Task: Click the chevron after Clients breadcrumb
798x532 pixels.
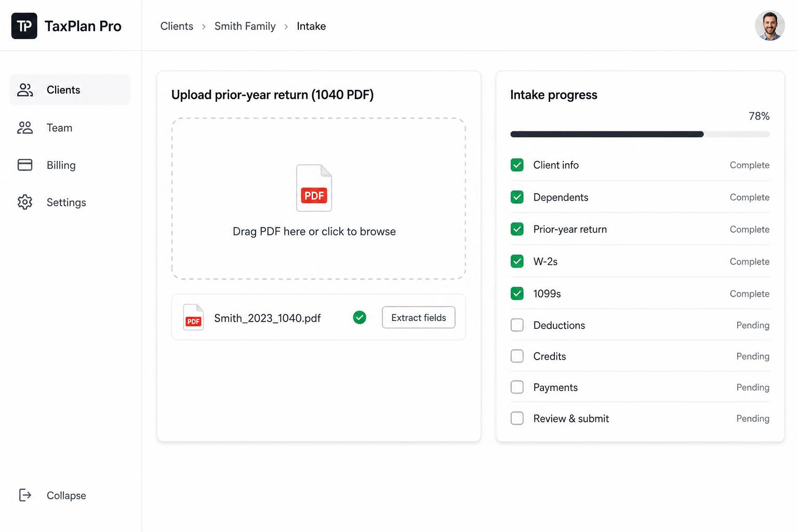Action: pos(204,26)
